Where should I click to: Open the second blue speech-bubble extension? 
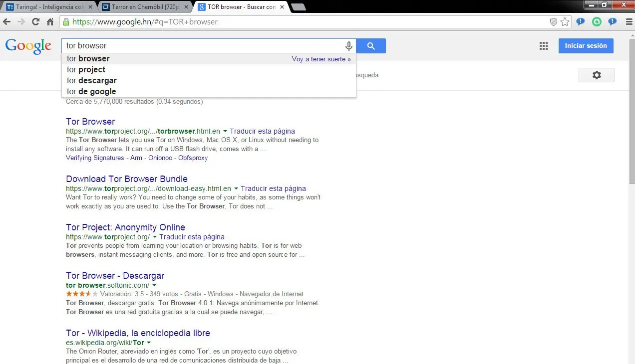(613, 22)
